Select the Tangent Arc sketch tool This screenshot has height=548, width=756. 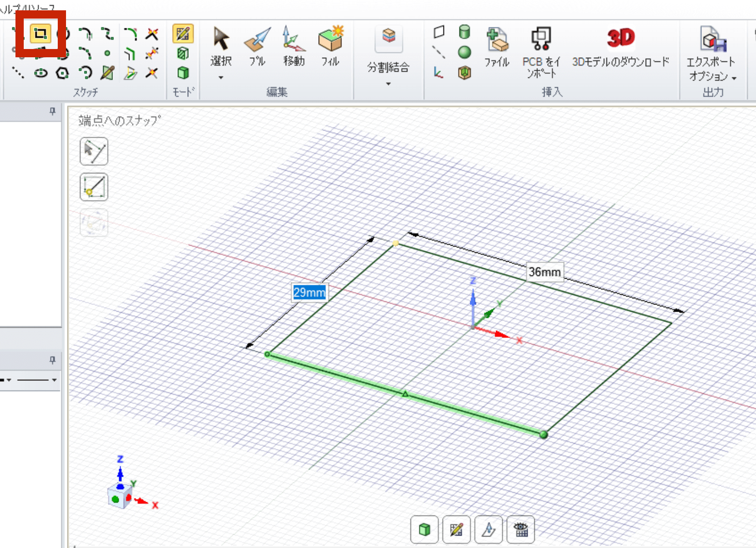click(x=85, y=34)
